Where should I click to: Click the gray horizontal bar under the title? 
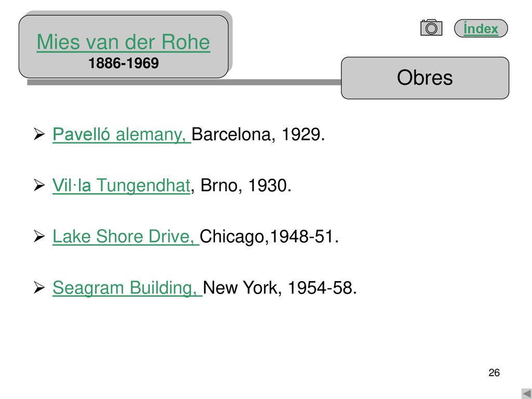[184, 82]
